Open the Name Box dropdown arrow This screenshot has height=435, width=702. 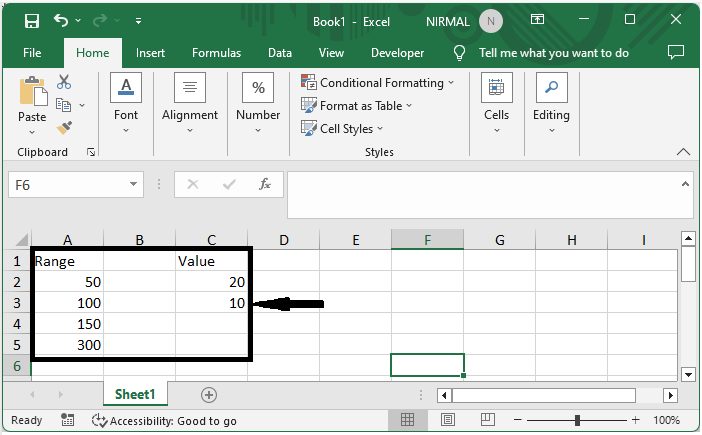point(135,185)
